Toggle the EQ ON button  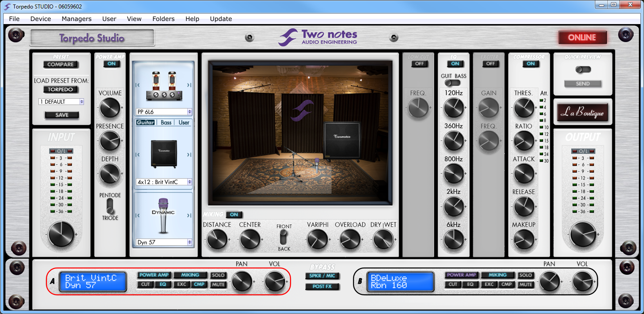pos(455,64)
